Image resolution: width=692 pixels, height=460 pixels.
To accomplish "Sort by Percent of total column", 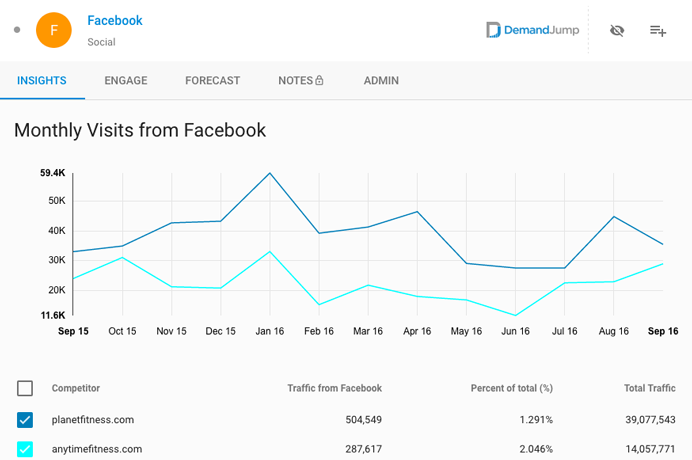I will click(511, 388).
